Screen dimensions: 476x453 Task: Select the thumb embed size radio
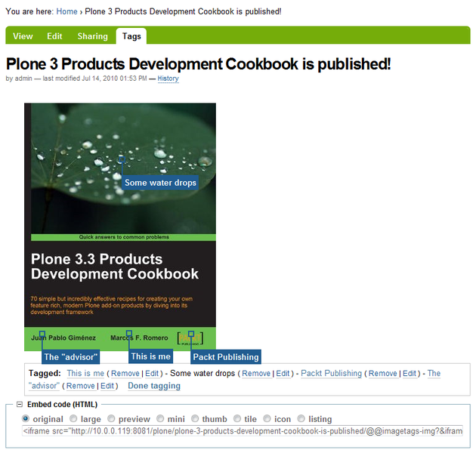pyautogui.click(x=195, y=419)
